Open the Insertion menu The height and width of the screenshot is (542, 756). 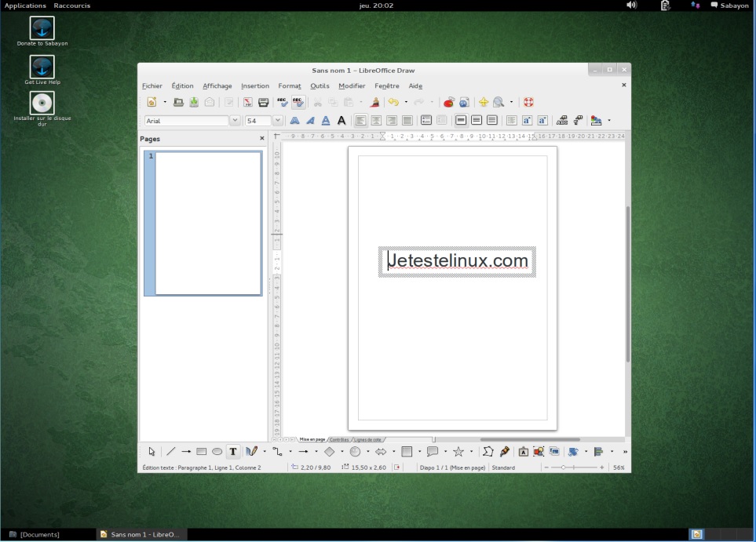pyautogui.click(x=255, y=85)
